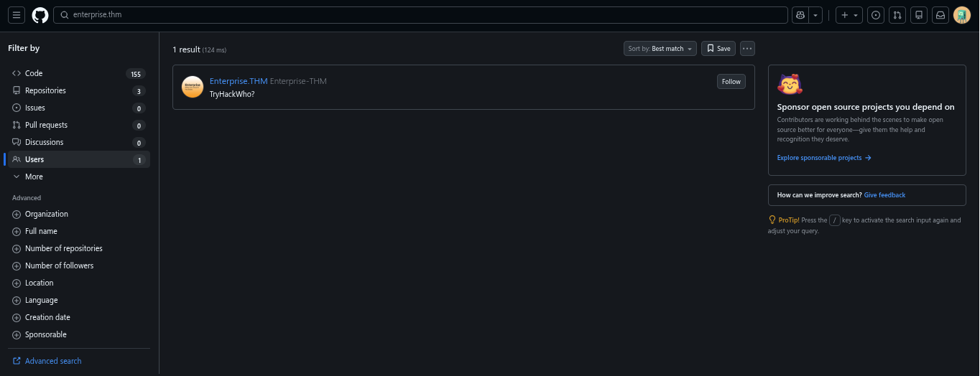Open Sort by Best match dropdown
The height and width of the screenshot is (376, 980).
660,49
